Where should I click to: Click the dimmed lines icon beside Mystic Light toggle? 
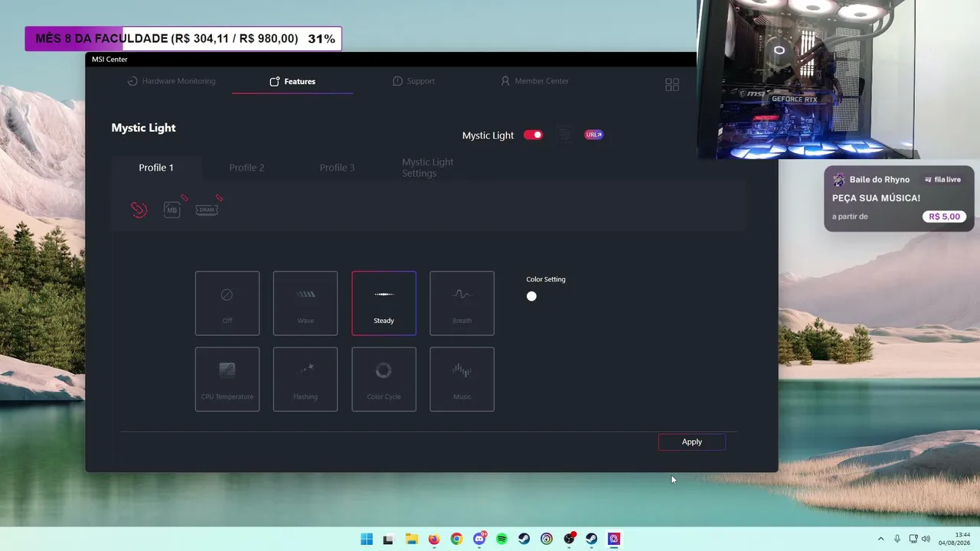tap(564, 135)
